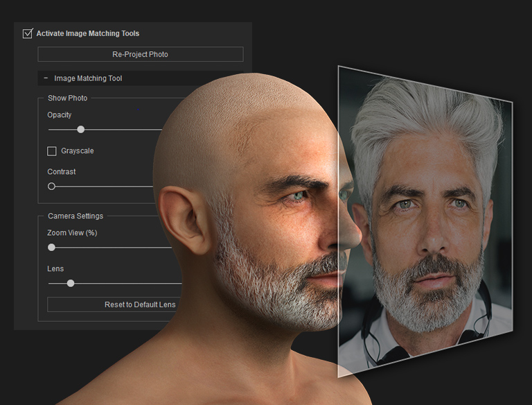Click Reset to Default Lens button
Viewport: 532px width, 405px height.
tap(114, 304)
